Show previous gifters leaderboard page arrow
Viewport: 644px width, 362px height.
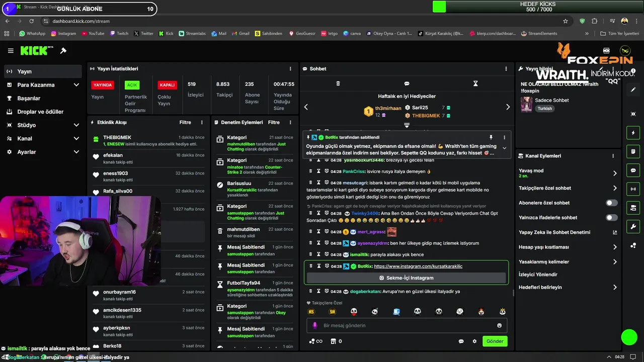[x=306, y=107]
